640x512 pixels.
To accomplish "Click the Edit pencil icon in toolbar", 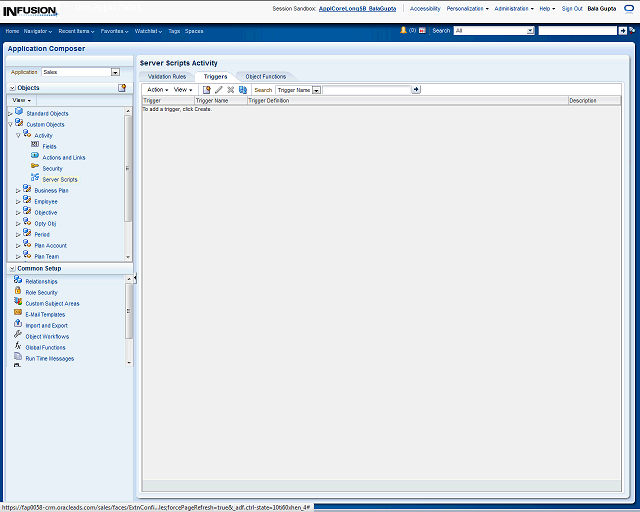I will (218, 90).
